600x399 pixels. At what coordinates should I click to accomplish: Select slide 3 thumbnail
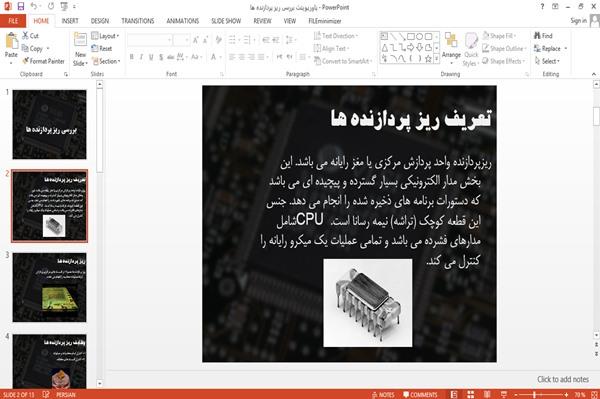coord(49,287)
